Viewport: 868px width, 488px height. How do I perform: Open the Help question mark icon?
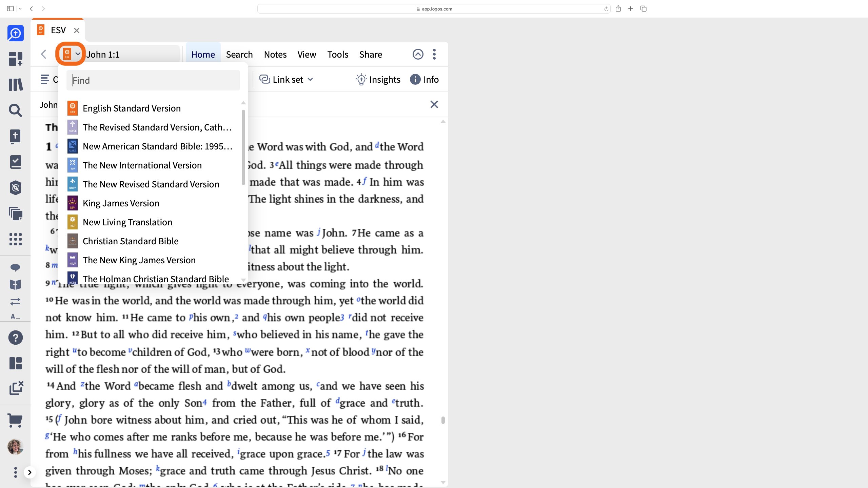click(x=15, y=338)
